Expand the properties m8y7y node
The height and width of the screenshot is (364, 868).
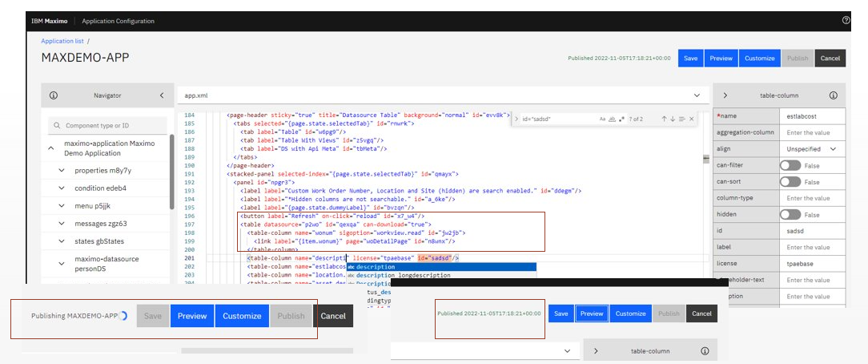[62, 171]
